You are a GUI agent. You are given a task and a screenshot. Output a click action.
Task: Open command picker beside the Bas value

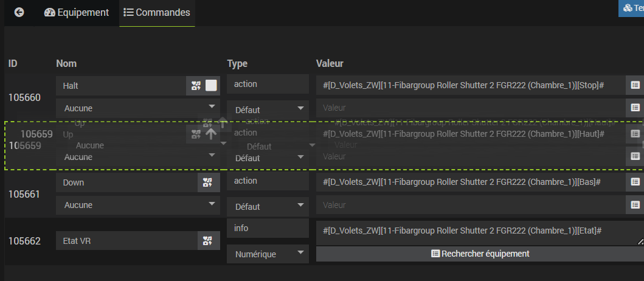tap(635, 182)
